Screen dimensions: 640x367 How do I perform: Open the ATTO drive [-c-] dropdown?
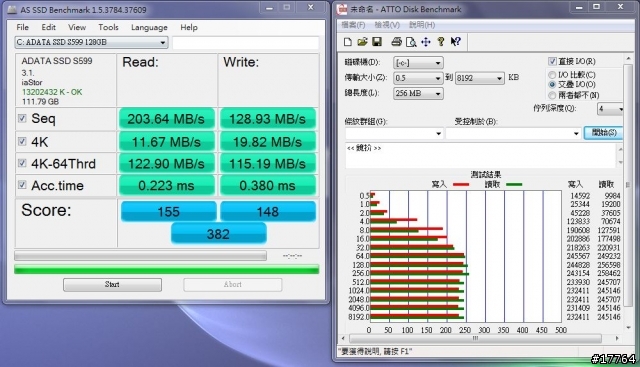[418, 63]
